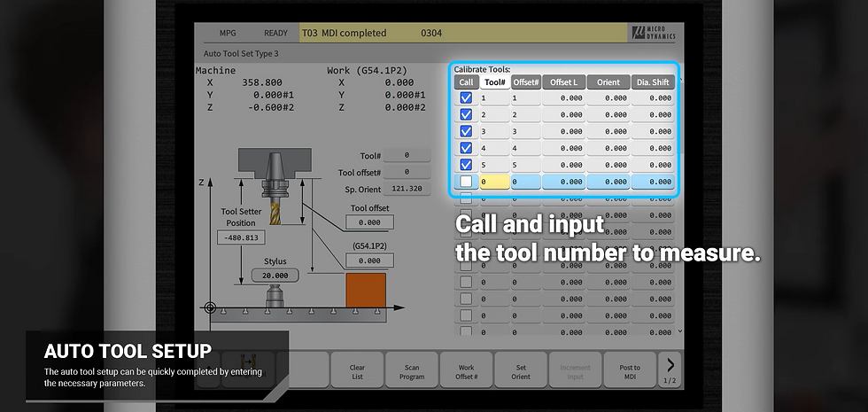Image resolution: width=868 pixels, height=412 pixels.
Task: Click the Dia. Shift column header
Action: point(654,82)
